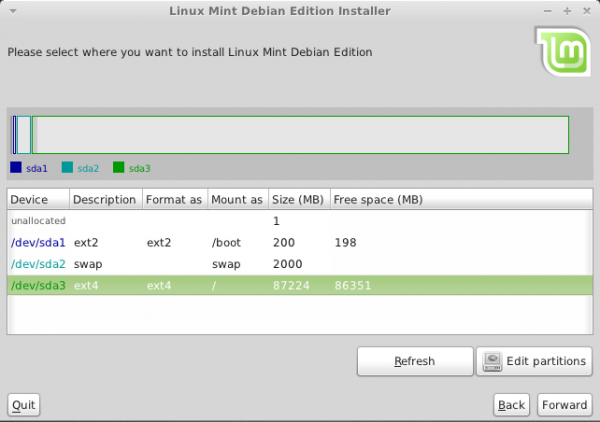Image resolution: width=600 pixels, height=422 pixels.
Task: Open Edit partitions
Action: click(534, 361)
